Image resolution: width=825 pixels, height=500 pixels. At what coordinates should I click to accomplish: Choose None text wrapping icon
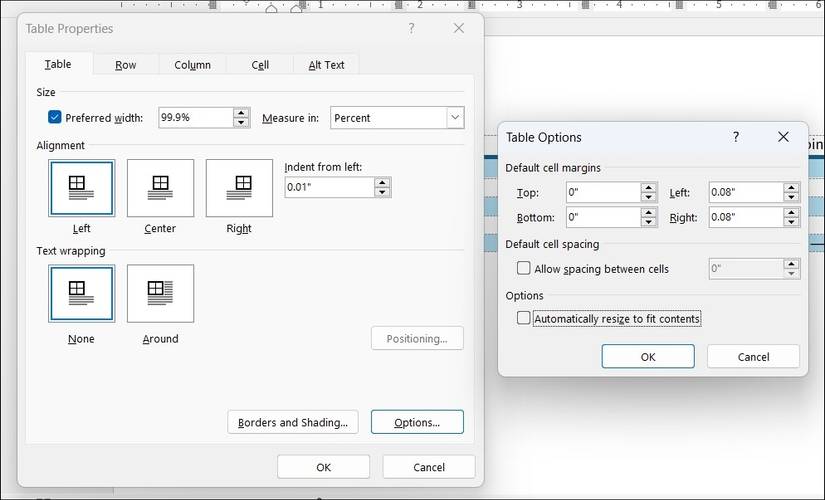[x=82, y=293]
